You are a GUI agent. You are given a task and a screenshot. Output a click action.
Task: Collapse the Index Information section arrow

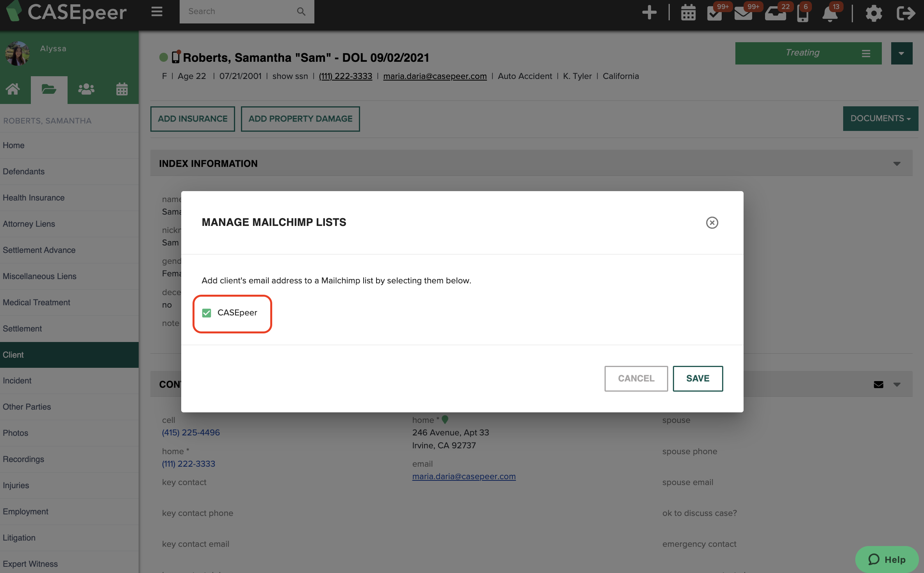[x=897, y=164]
